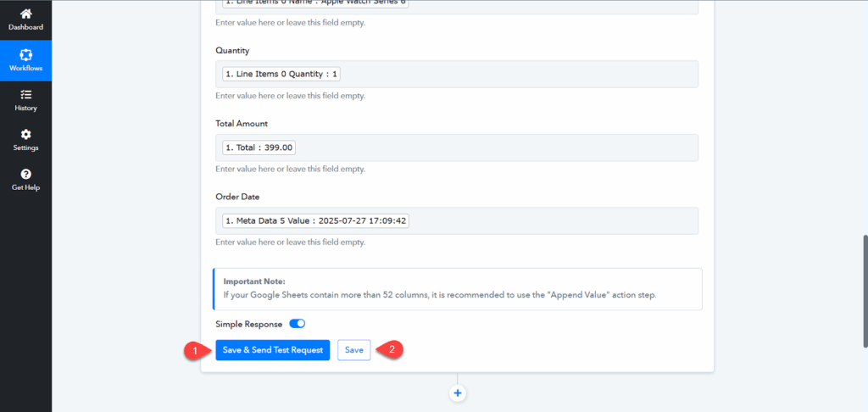
Task: Click inside the Total Amount field
Action: (x=457, y=148)
